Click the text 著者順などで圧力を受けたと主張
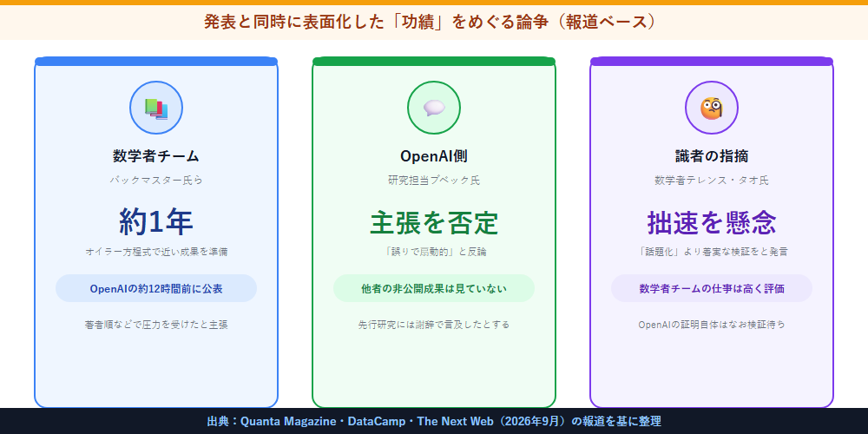This screenshot has width=868, height=434. coord(156,325)
